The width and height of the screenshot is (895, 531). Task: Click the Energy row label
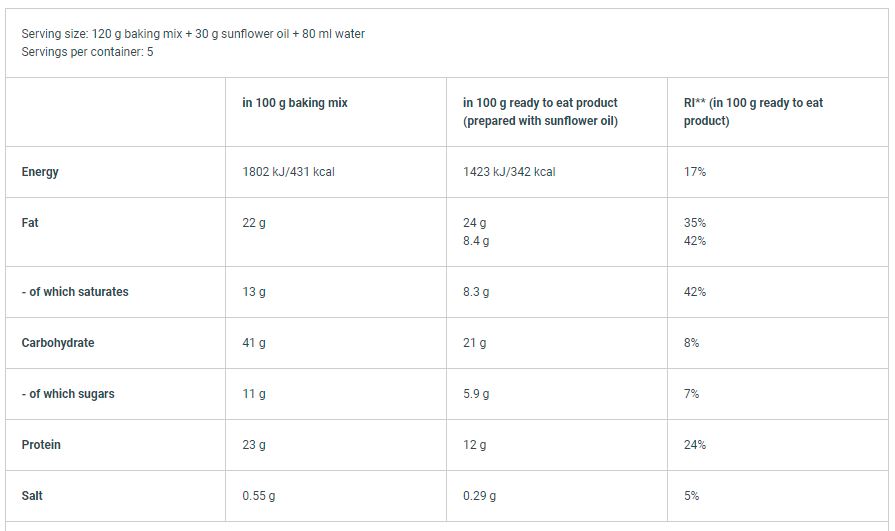tap(40, 172)
